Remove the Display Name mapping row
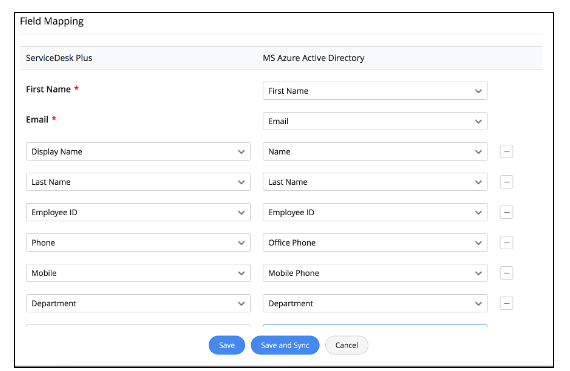The image size is (570, 371). [x=506, y=152]
